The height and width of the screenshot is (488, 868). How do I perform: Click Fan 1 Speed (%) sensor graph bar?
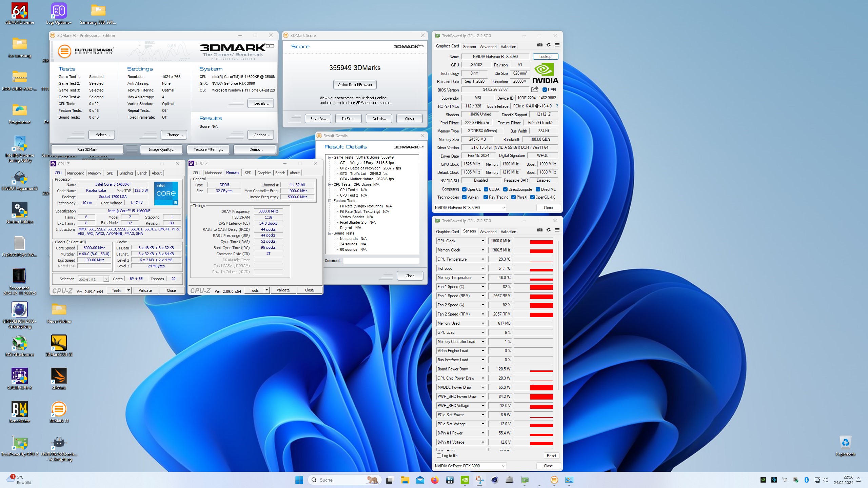pyautogui.click(x=533, y=287)
